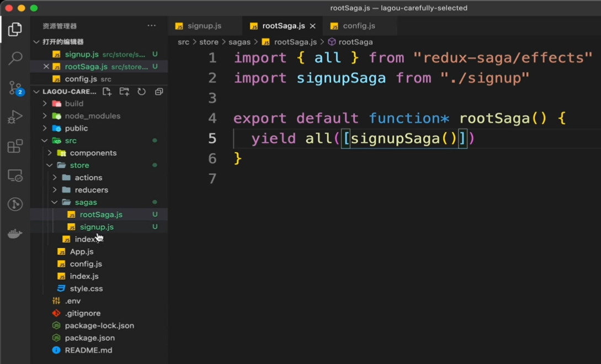This screenshot has width=601, height=364.
Task: Click the yield keyword on line 5
Action: coord(274,138)
